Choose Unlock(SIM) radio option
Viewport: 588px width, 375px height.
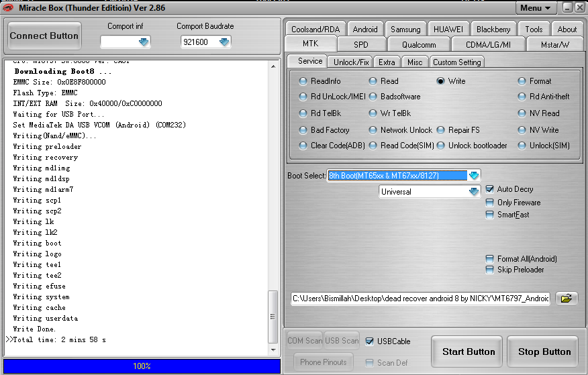coord(522,146)
